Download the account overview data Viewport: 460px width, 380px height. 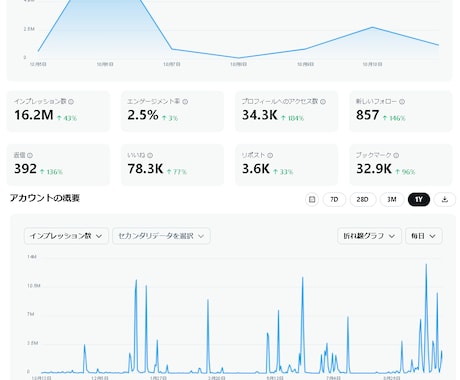pos(445,199)
